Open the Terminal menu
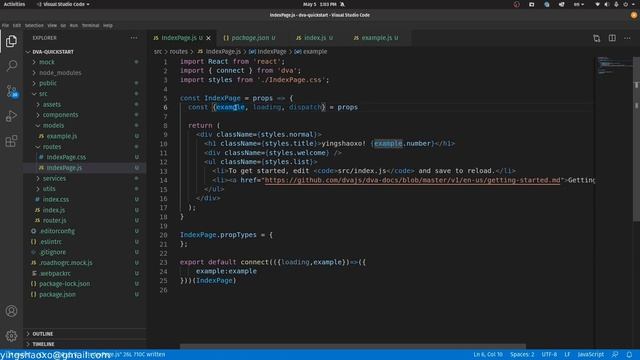This screenshot has height=360, width=640. [91, 25]
